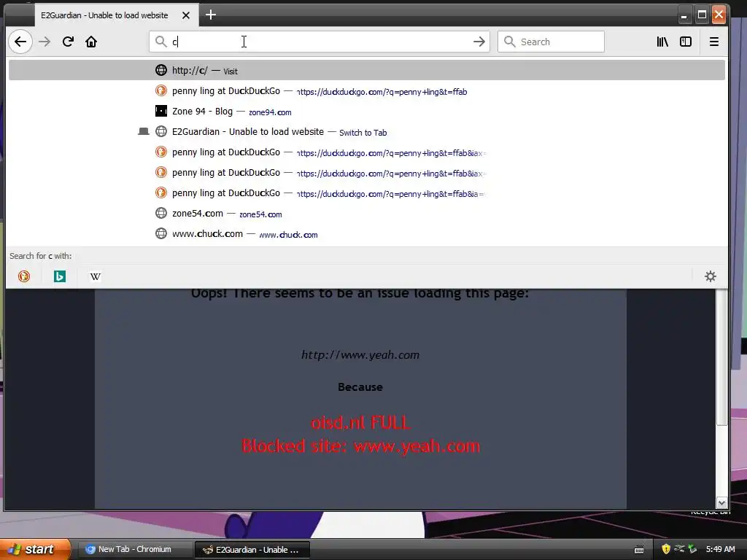The width and height of the screenshot is (747, 560).
Task: Search for c with DuckDuckGo icon
Action: click(x=24, y=276)
